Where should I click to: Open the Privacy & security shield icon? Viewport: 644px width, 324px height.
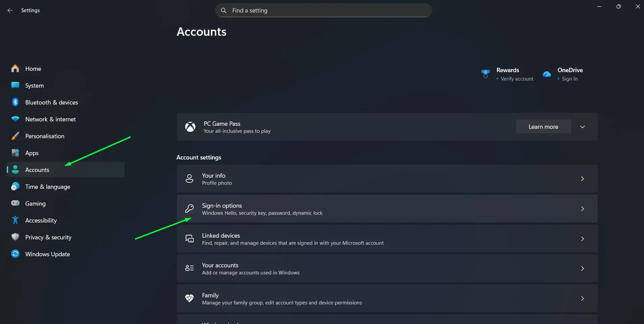pos(15,237)
